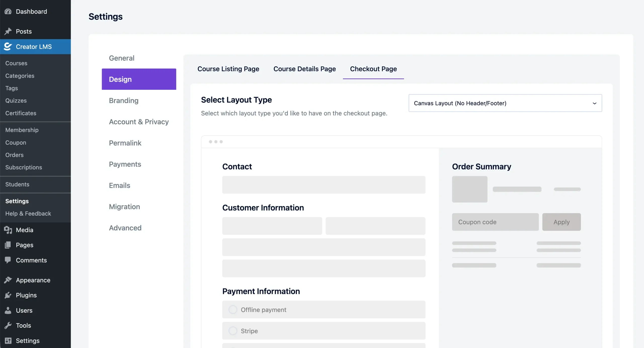Click the Dashboard icon in the sidebar
The height and width of the screenshot is (348, 644).
[x=8, y=11]
